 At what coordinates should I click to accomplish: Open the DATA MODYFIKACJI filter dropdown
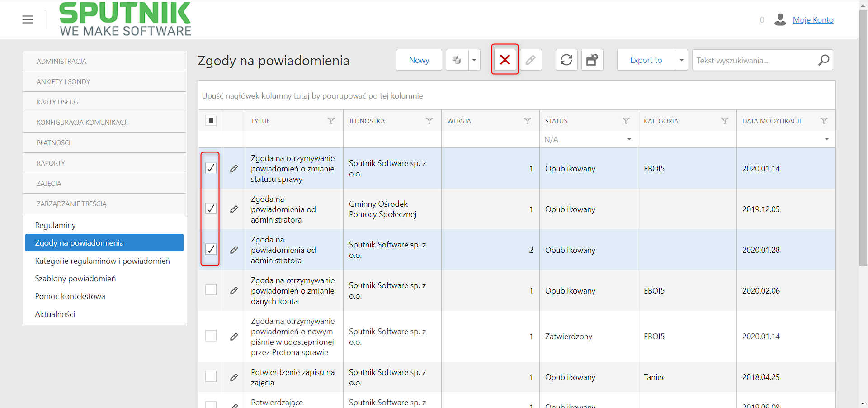pos(827,139)
